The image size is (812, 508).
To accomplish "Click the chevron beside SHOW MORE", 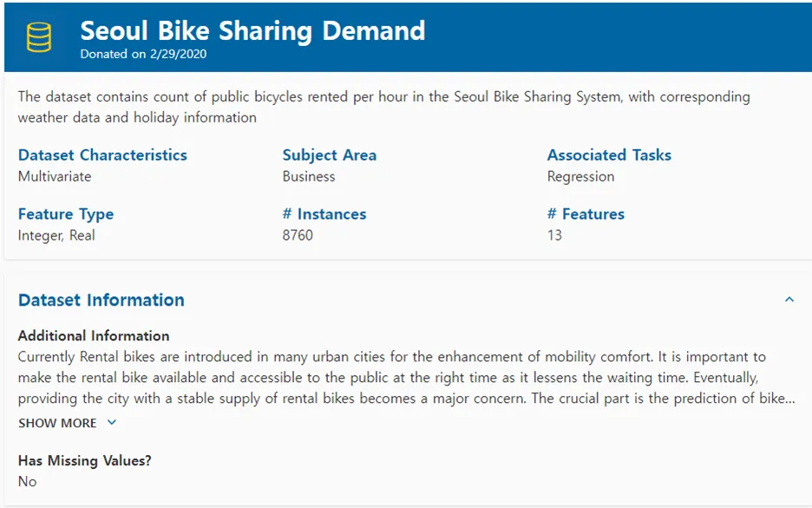I will pos(111,423).
